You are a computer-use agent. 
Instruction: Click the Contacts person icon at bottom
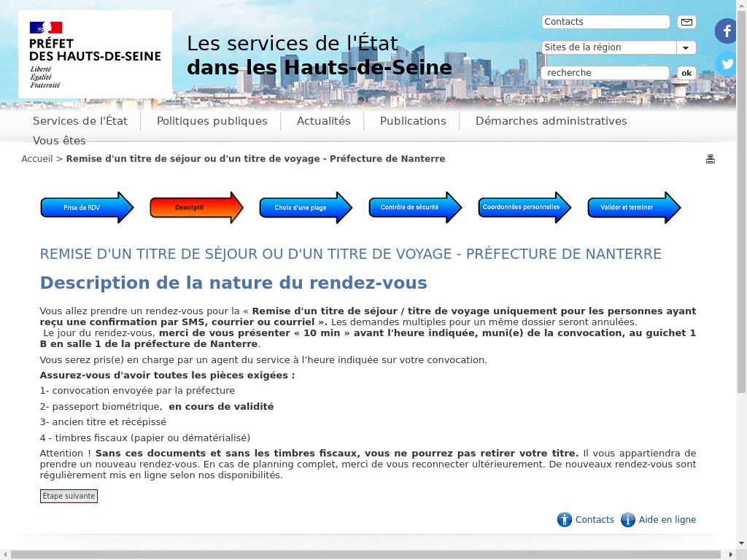565,519
